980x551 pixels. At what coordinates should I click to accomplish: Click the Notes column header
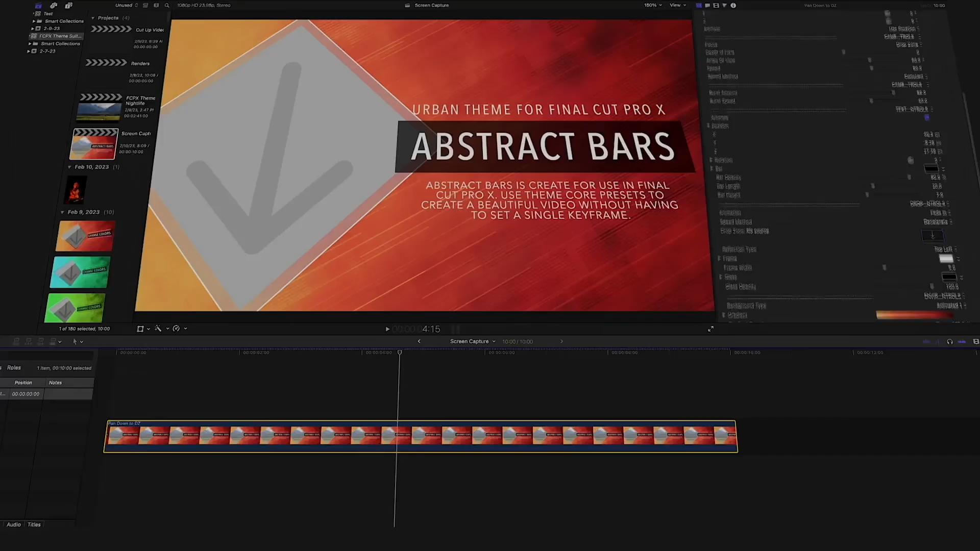[55, 383]
